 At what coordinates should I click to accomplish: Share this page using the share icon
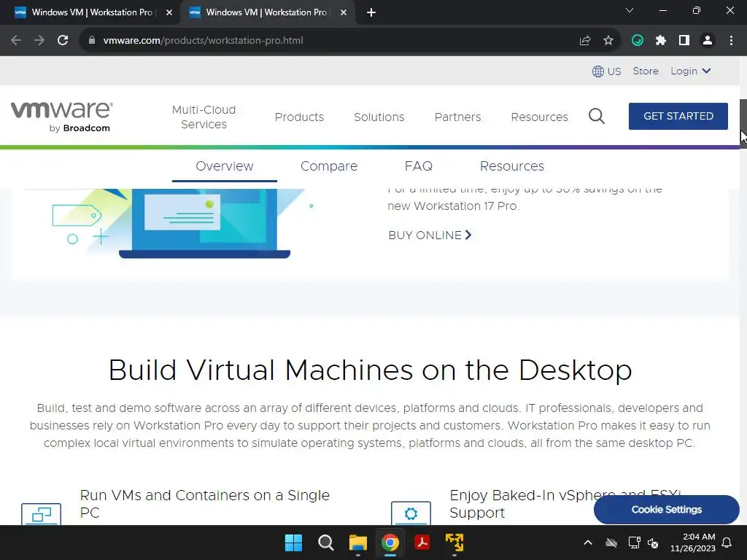585,41
